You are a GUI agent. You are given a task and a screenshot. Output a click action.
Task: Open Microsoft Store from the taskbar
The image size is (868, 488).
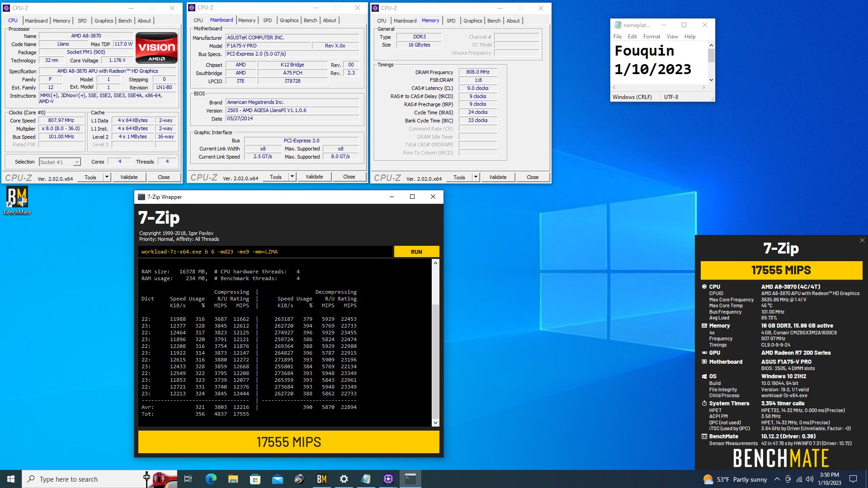point(255,479)
